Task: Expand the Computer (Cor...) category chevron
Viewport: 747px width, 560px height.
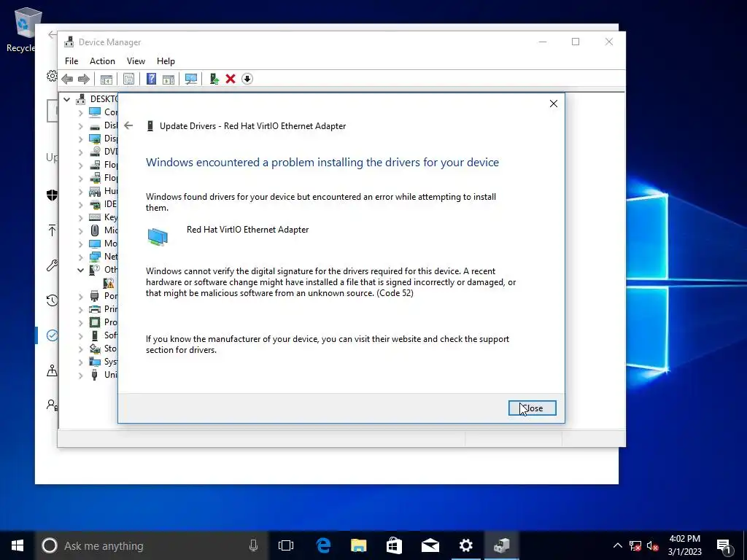Action: [x=80, y=113]
